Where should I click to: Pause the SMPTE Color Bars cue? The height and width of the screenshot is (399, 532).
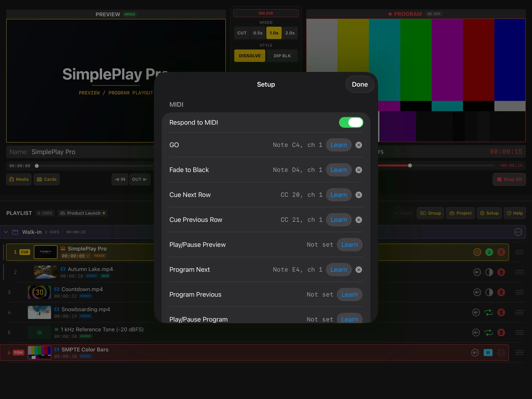coord(488,353)
